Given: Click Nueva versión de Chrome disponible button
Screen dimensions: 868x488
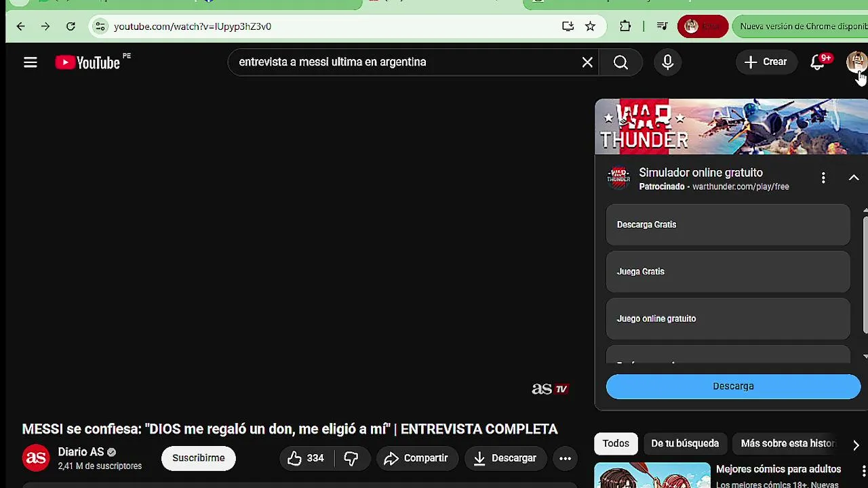Looking at the screenshot, I should (x=801, y=26).
